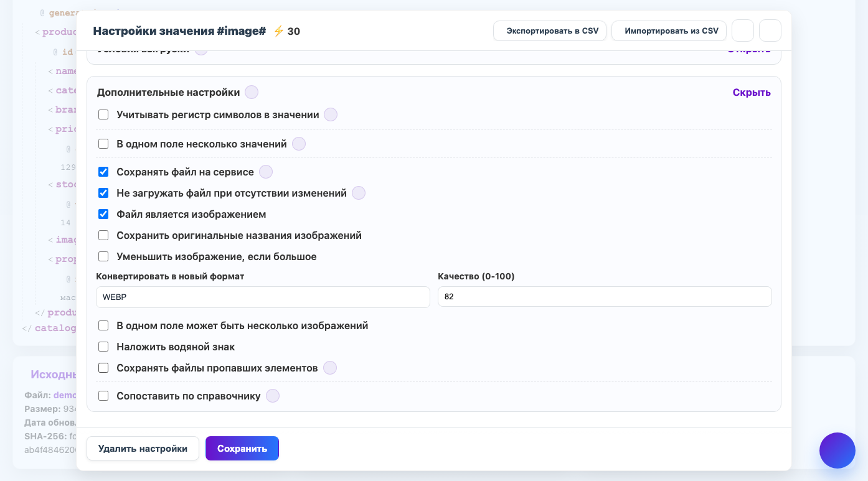Image resolution: width=868 pixels, height=481 pixels.
Task: Enable Сопоставить по справочнику
Action: [x=103, y=396]
